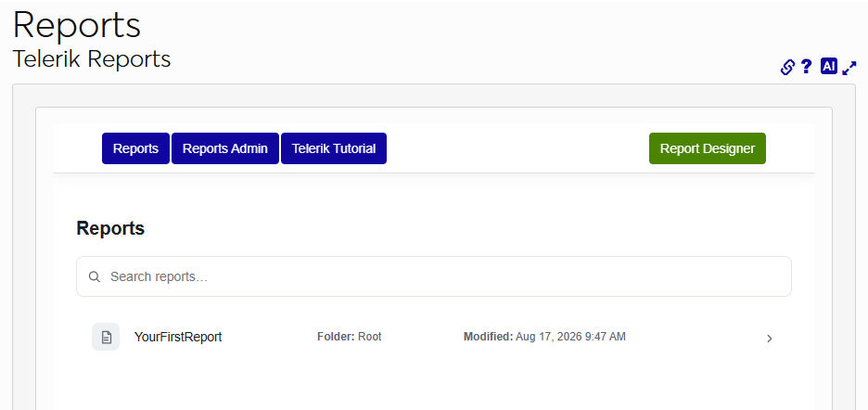Open the YourFirstReport report
The width and height of the screenshot is (868, 410).
[178, 337]
